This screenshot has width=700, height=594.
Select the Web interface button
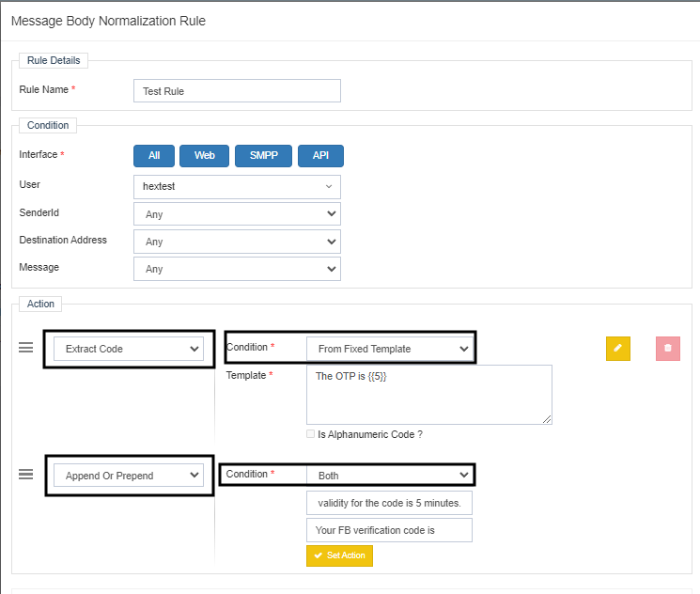coord(205,156)
